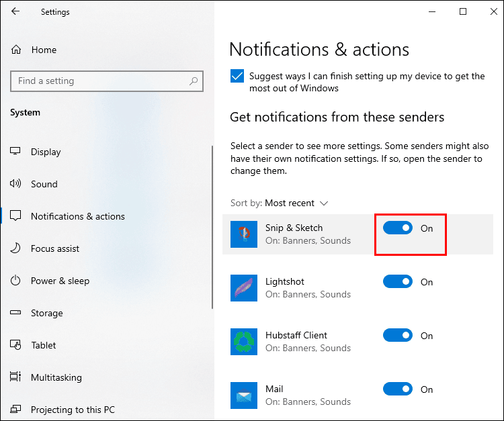The image size is (504, 421).
Task: Go to Sound settings
Action: tap(44, 184)
